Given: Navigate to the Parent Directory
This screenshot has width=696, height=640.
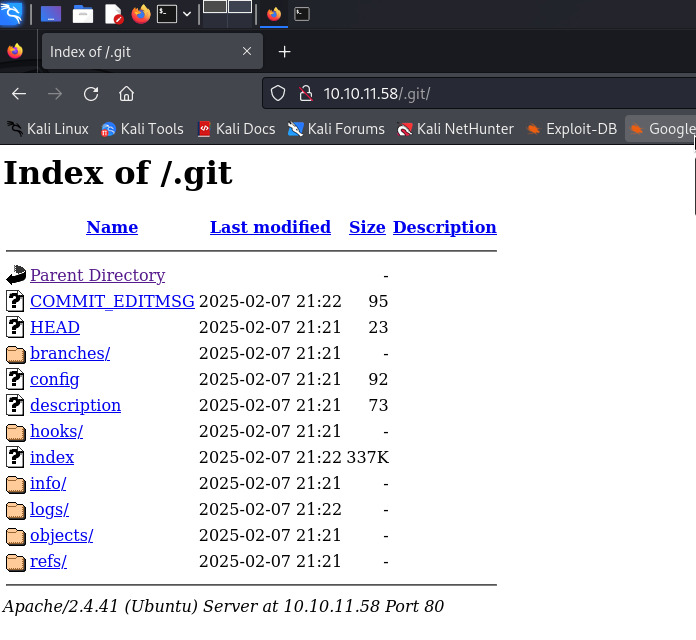Looking at the screenshot, I should tap(97, 275).
